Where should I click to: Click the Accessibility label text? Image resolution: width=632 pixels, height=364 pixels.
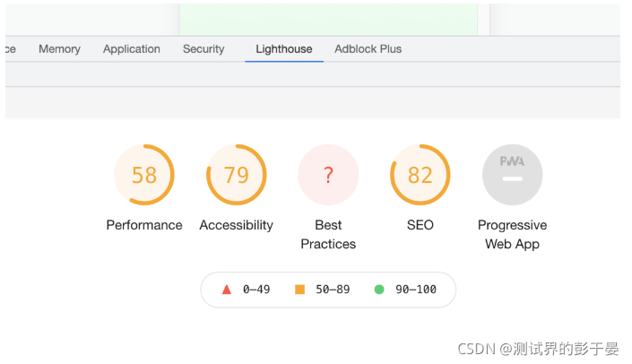pyautogui.click(x=236, y=225)
